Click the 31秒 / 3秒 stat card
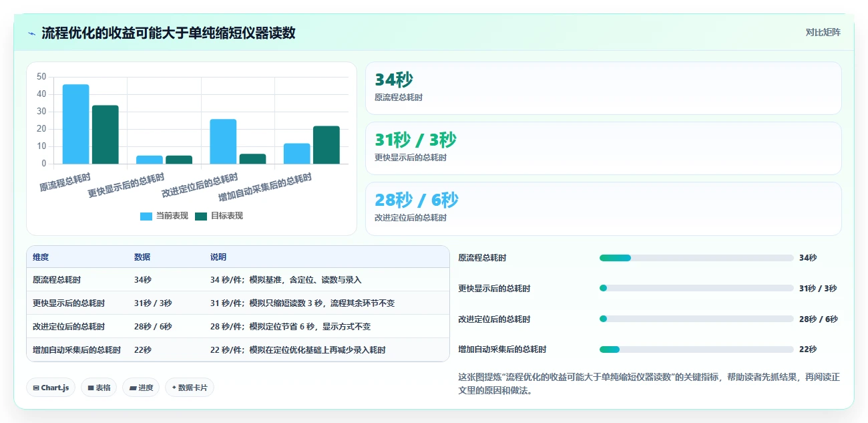 603,148
